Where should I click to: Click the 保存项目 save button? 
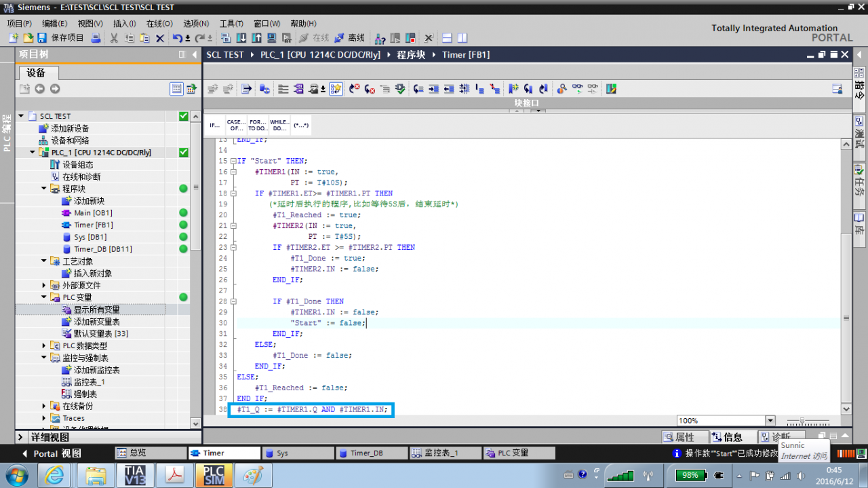[x=62, y=38]
